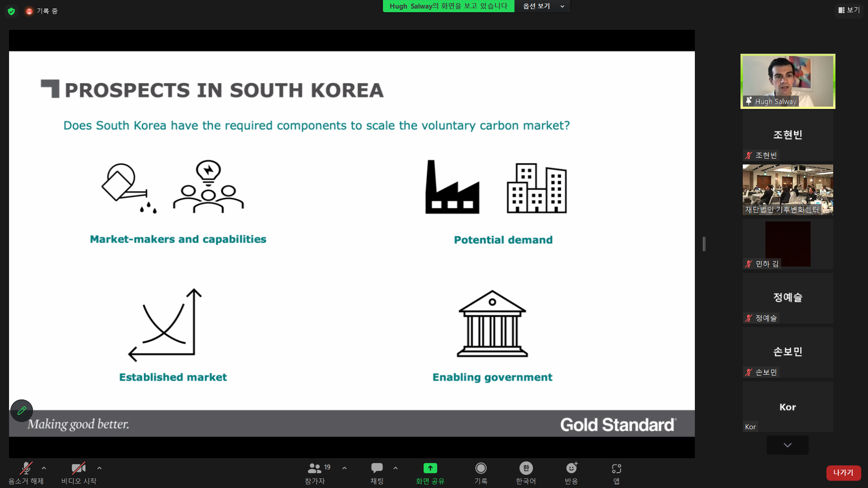Screen dimensions: 868x488
Task: Expand the participant thumbnails down arrow
Action: pyautogui.click(x=787, y=445)
